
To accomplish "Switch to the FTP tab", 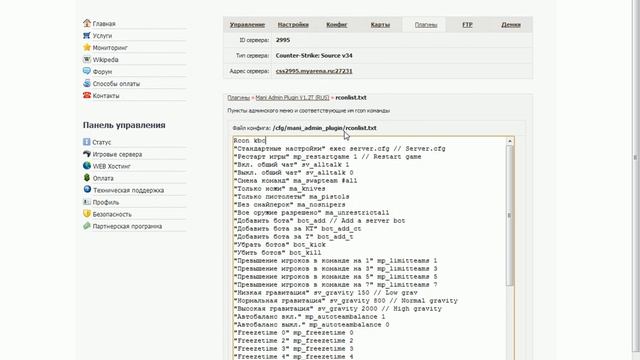I will point(467,25).
